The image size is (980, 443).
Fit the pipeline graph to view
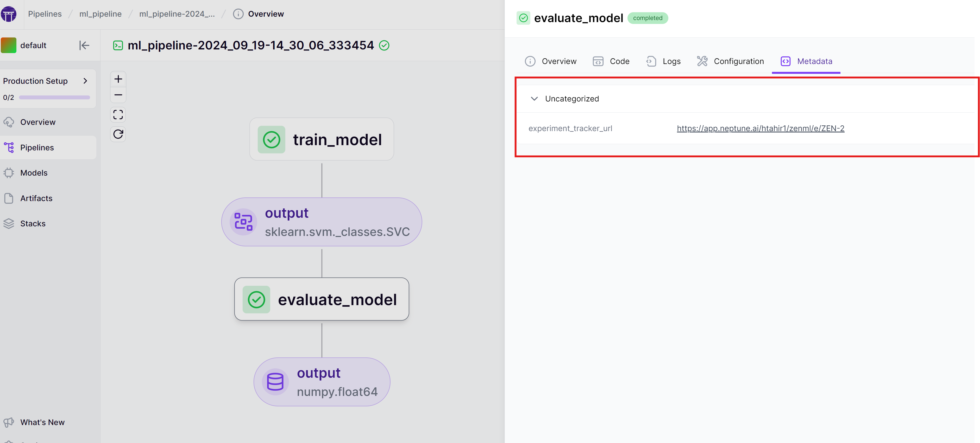click(118, 114)
